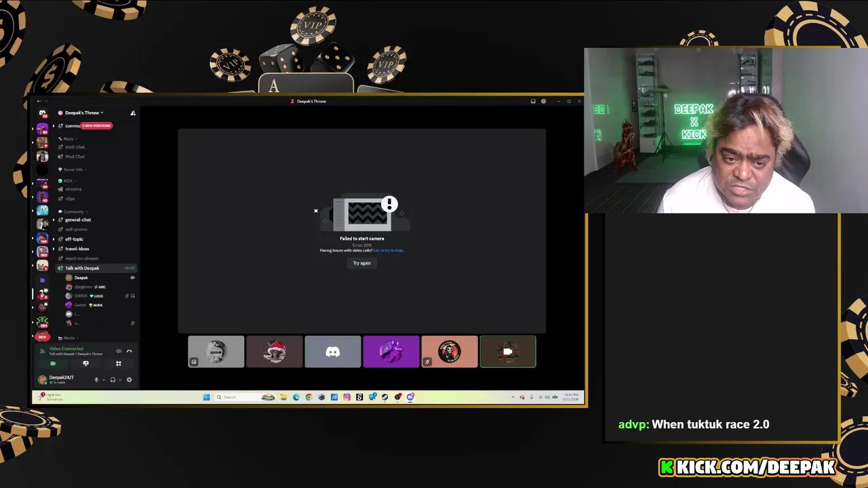
Task: Select Talk with Deepak voice channel
Action: point(96,268)
